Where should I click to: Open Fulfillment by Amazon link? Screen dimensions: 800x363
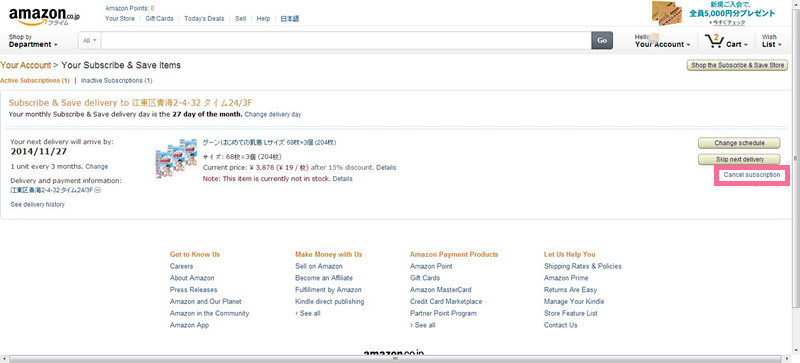328,289
